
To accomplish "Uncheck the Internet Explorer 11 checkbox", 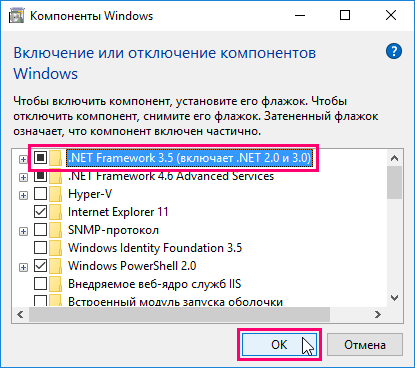I will [x=40, y=212].
